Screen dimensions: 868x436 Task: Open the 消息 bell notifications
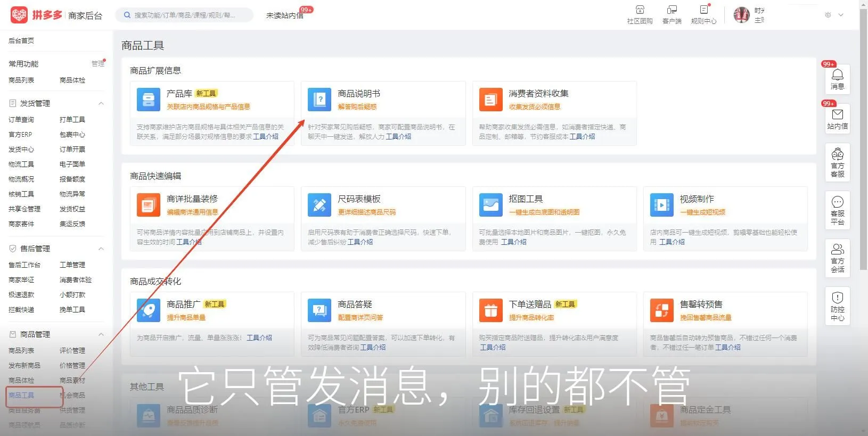[837, 79]
